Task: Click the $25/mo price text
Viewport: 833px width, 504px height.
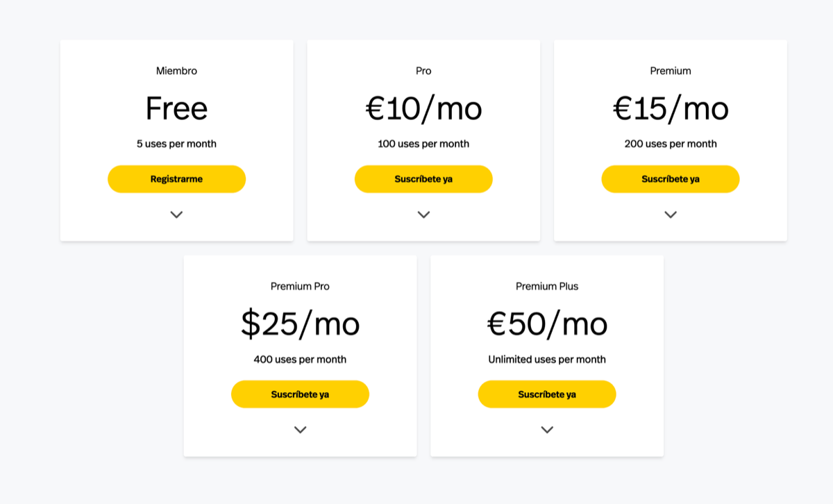Action: [300, 324]
